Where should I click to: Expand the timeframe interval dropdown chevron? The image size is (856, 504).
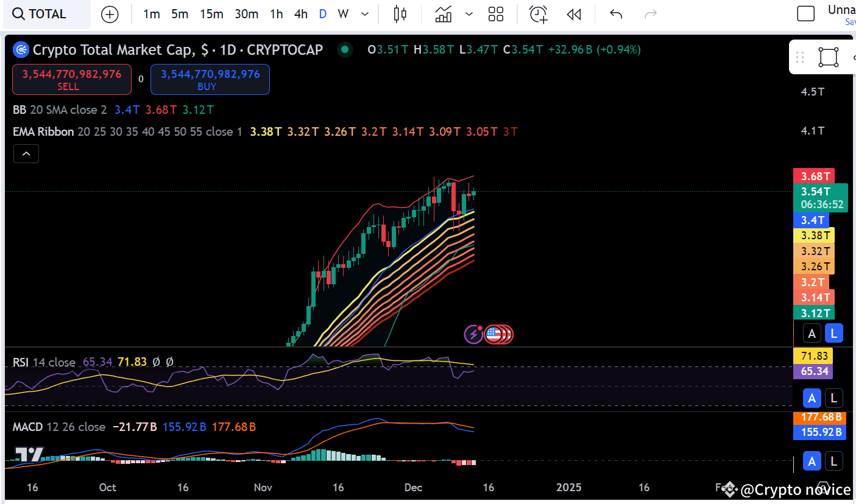coord(365,14)
